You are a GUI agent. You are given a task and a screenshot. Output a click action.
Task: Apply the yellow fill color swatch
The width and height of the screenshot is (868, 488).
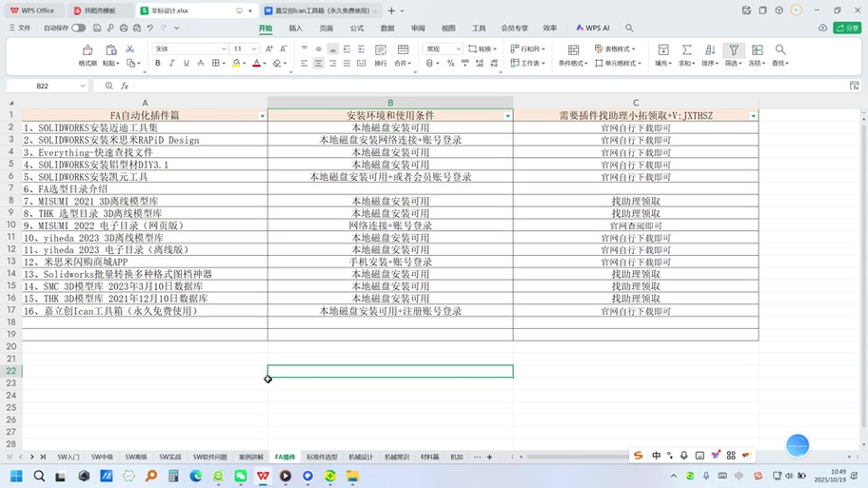(x=236, y=64)
